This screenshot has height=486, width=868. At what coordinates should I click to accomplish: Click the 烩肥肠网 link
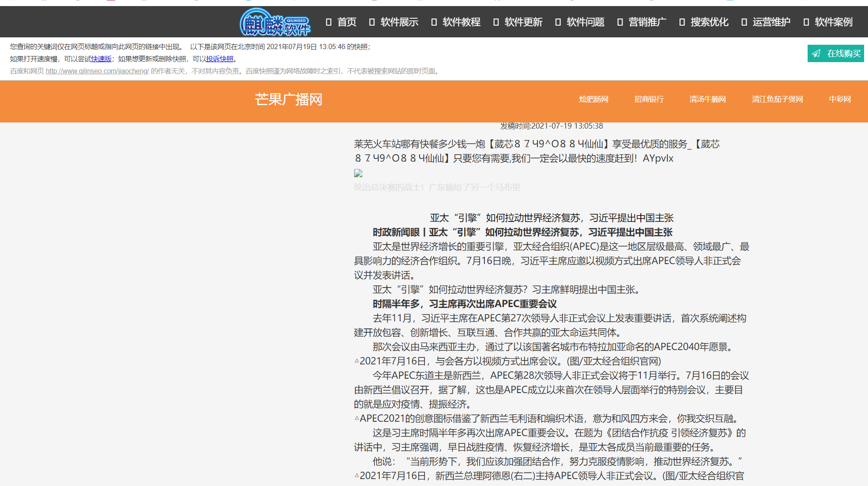593,99
